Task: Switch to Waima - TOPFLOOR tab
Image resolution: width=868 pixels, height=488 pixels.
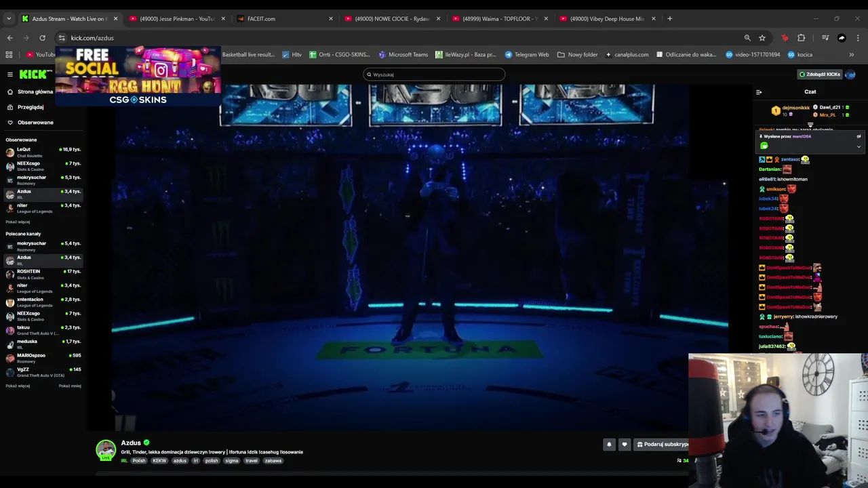Action: (x=500, y=19)
